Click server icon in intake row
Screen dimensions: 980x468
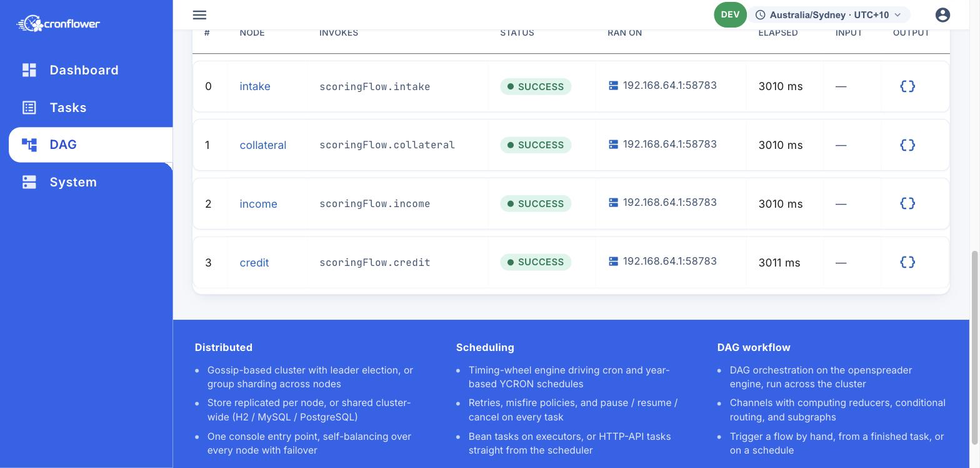[613, 86]
